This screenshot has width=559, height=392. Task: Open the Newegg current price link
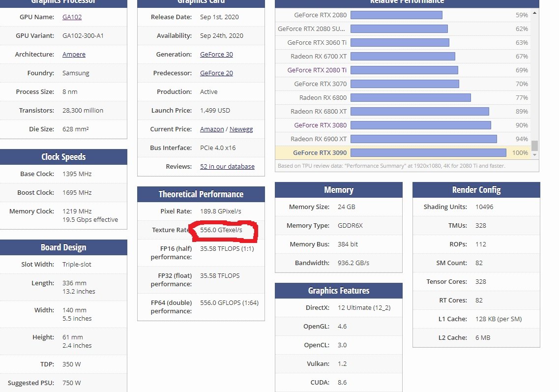241,129
